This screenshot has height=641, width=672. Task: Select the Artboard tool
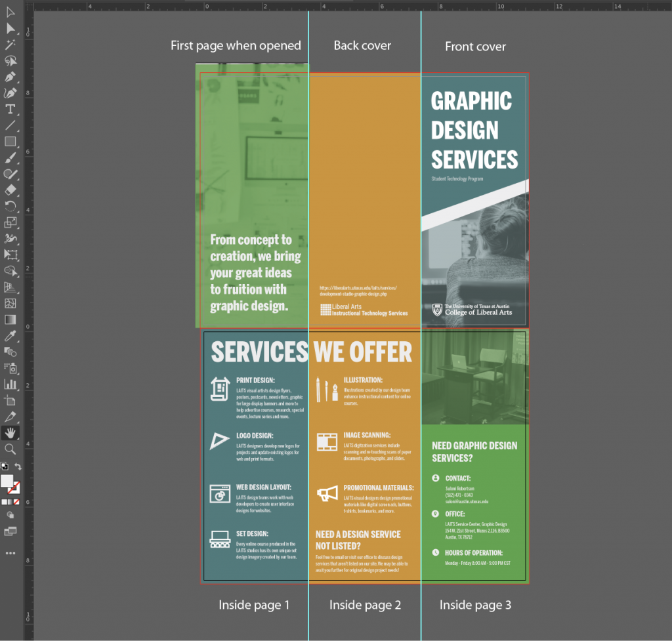[x=10, y=401]
